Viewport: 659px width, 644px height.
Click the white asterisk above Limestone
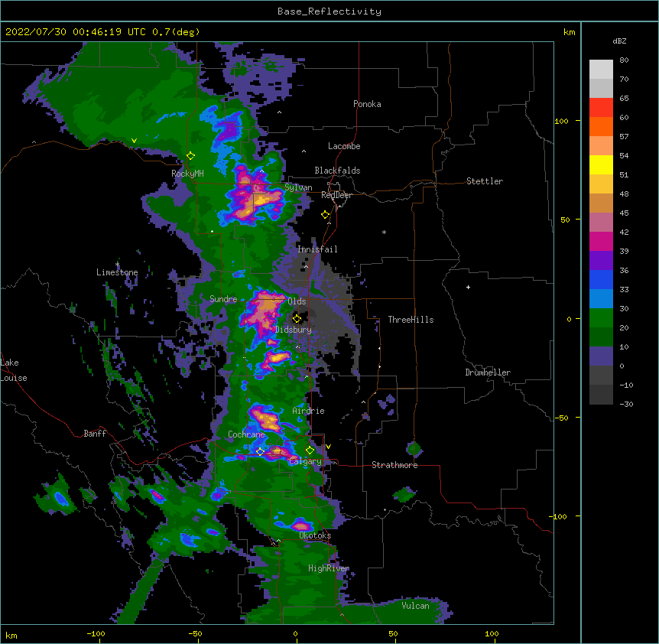coord(117,265)
